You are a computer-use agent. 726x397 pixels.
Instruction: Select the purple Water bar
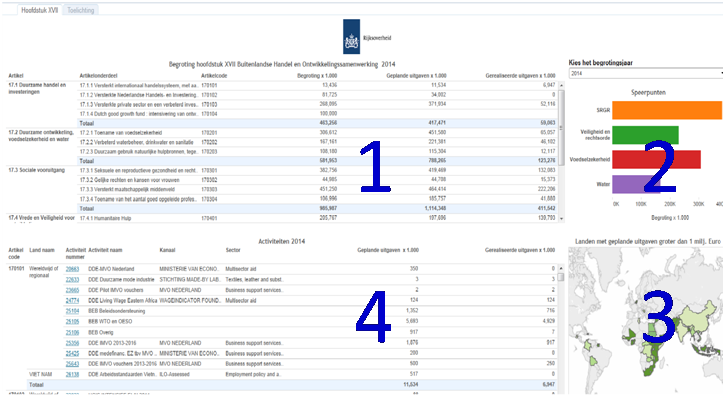point(636,184)
